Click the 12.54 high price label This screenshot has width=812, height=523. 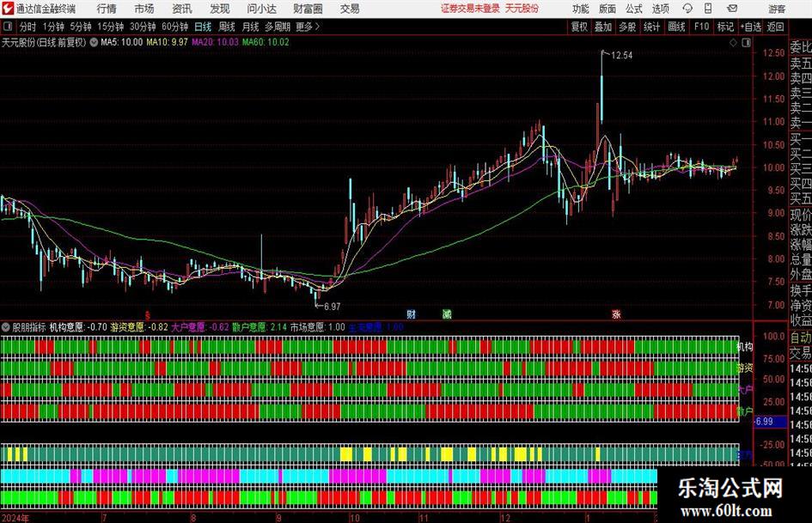pos(621,56)
